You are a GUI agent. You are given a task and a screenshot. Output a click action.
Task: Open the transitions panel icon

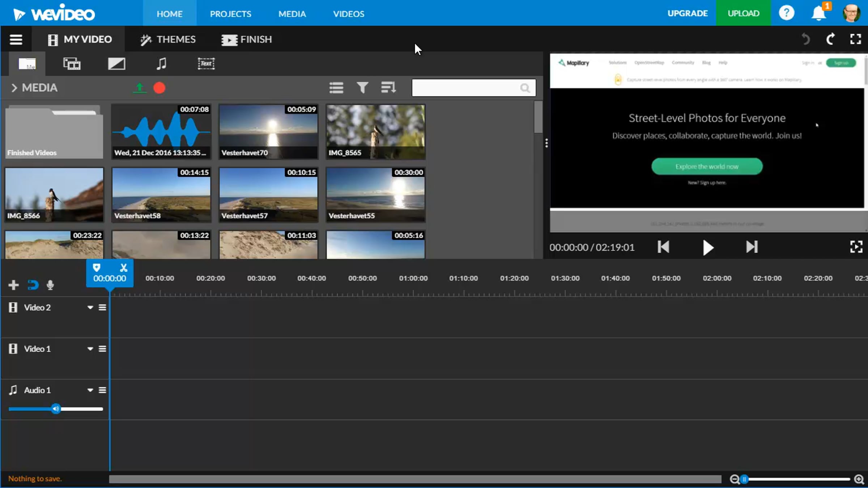point(116,64)
